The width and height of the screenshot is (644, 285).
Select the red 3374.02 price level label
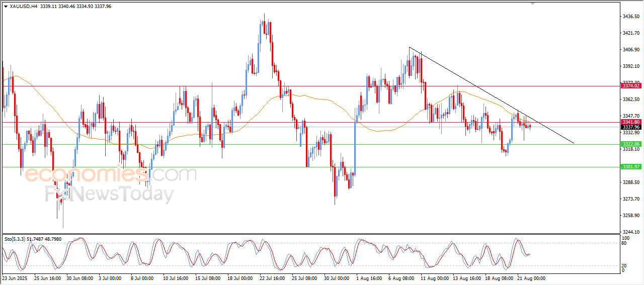(x=631, y=86)
